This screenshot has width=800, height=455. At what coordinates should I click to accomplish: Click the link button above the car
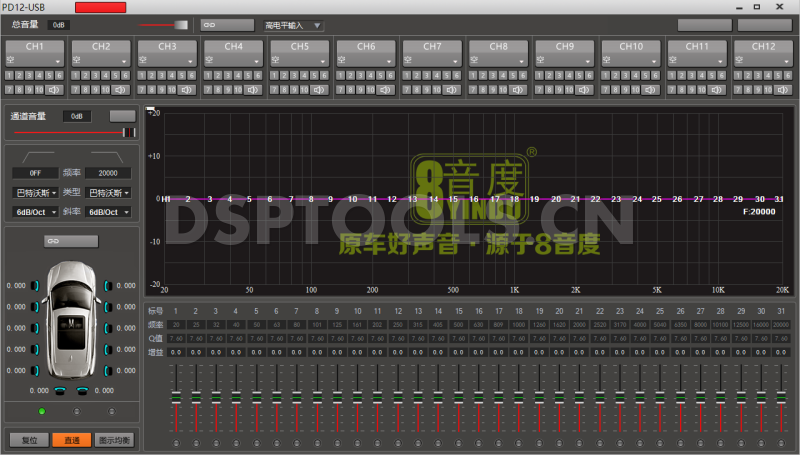tap(71, 241)
